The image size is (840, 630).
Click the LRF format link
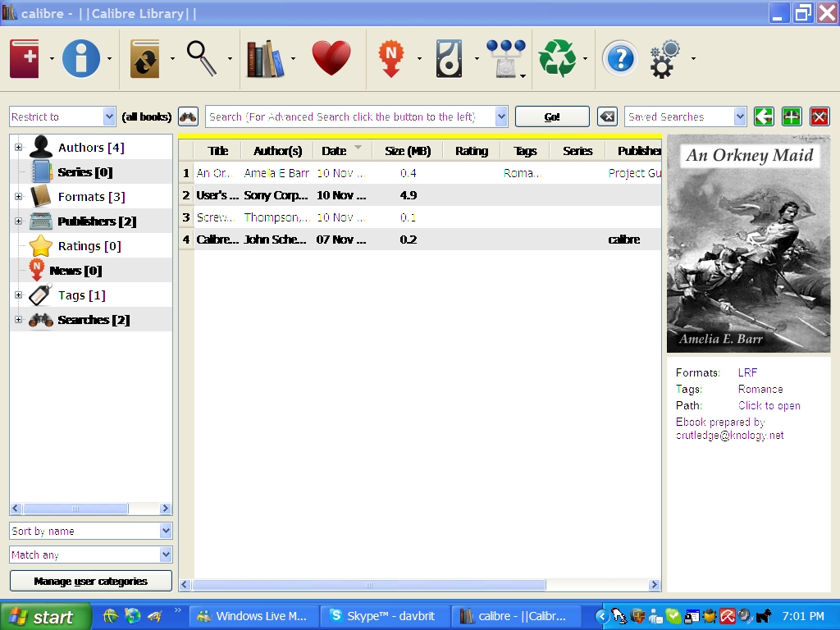click(x=747, y=372)
